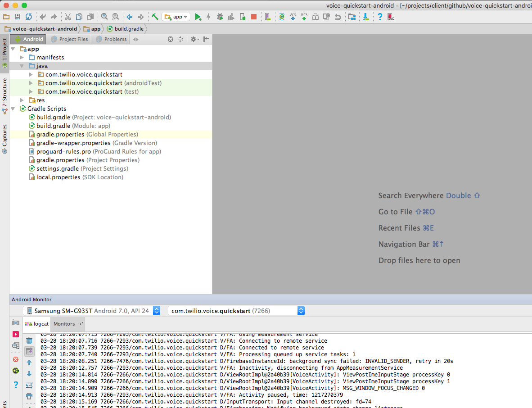Open the Samsung SM-G935T device dropdown

tap(156, 310)
